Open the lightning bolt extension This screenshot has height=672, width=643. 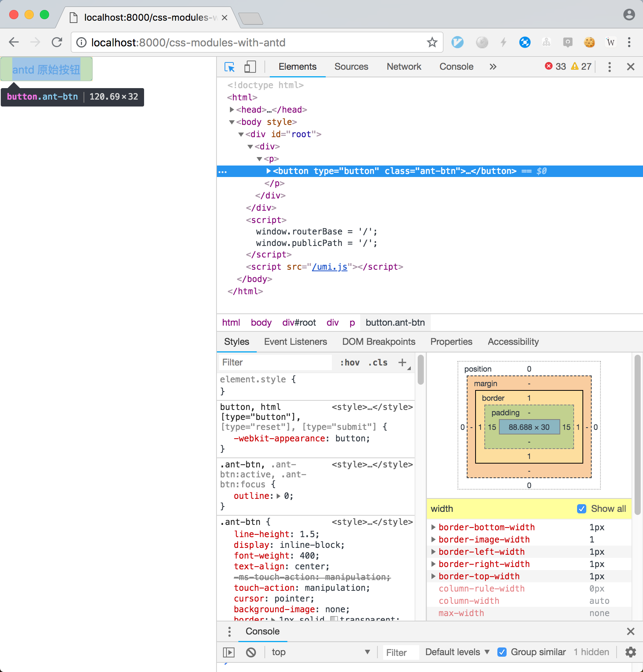504,42
